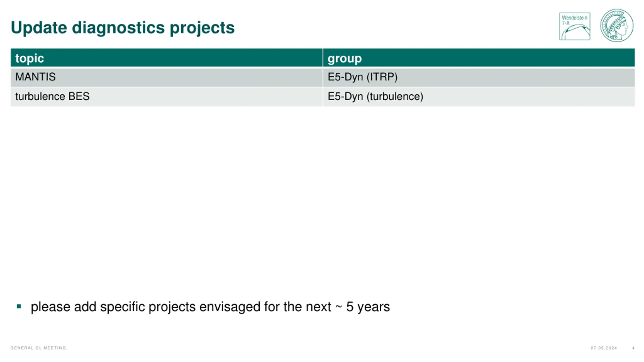Select the green bullet point marker
The image size is (644, 362).
[19, 306]
